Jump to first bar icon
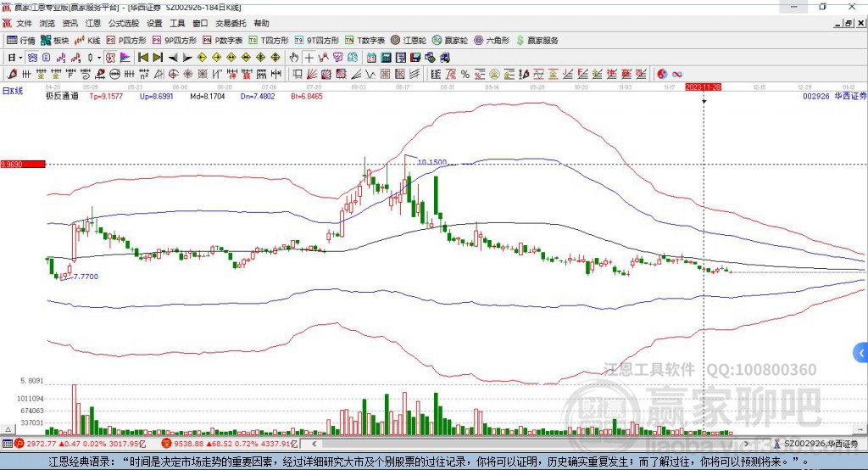 click(142, 58)
